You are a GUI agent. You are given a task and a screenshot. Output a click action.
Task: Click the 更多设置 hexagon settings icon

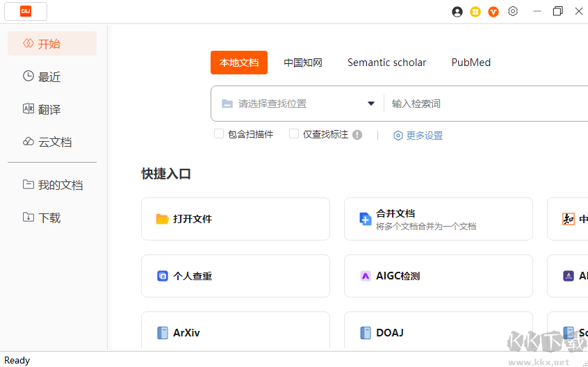[x=398, y=136]
